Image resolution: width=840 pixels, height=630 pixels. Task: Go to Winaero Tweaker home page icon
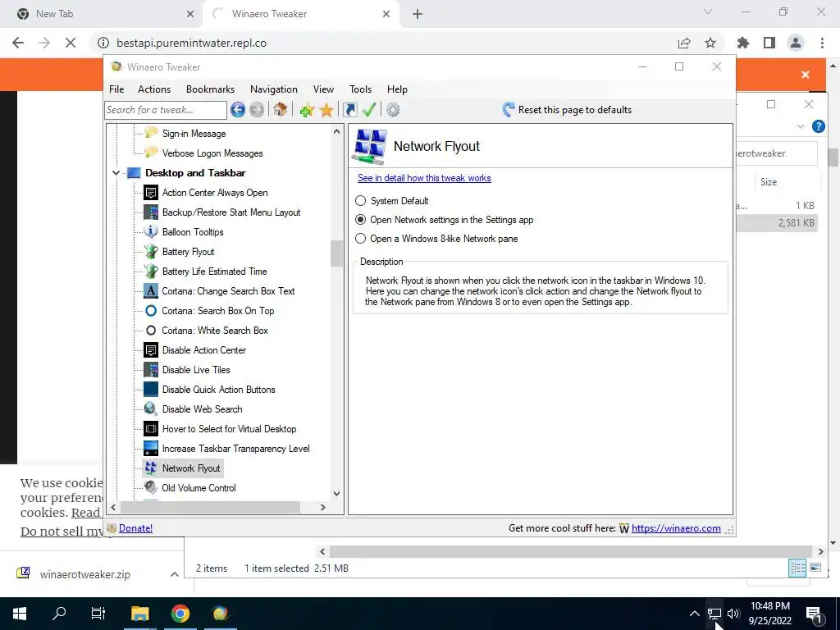pyautogui.click(x=280, y=110)
